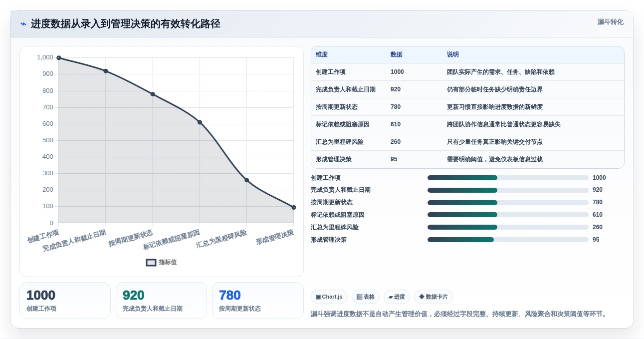The height and width of the screenshot is (339, 644).
Task: Click the 创建工作项 progress bar
Action: [x=508, y=178]
